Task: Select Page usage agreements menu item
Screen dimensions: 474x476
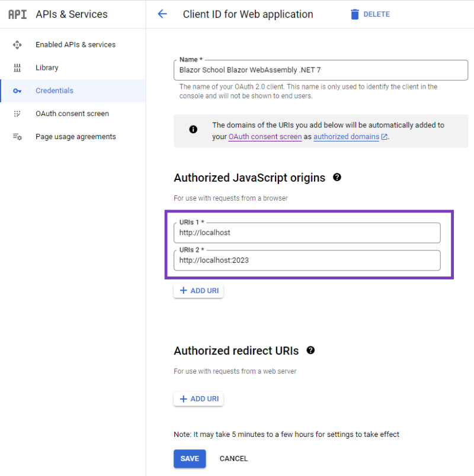Action: click(x=75, y=137)
